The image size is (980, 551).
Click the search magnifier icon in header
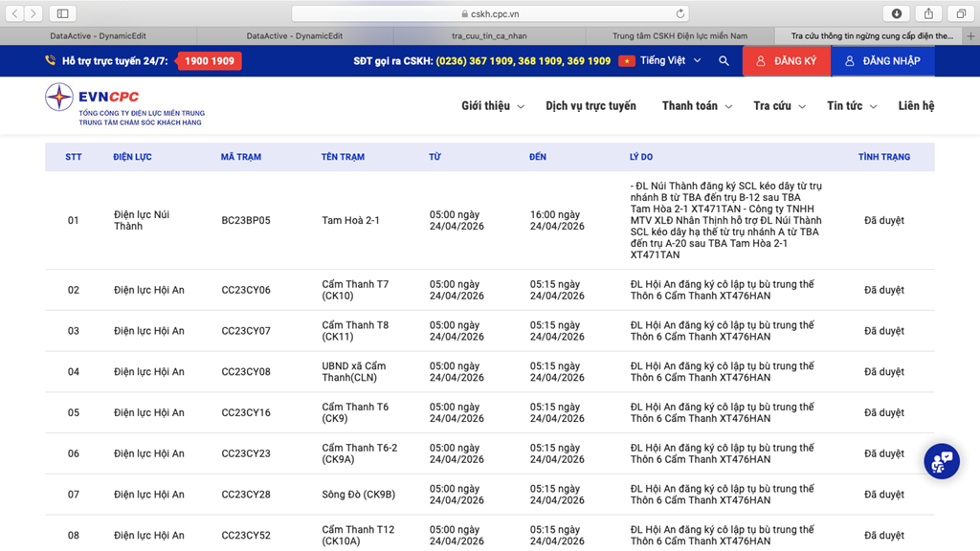pyautogui.click(x=724, y=61)
